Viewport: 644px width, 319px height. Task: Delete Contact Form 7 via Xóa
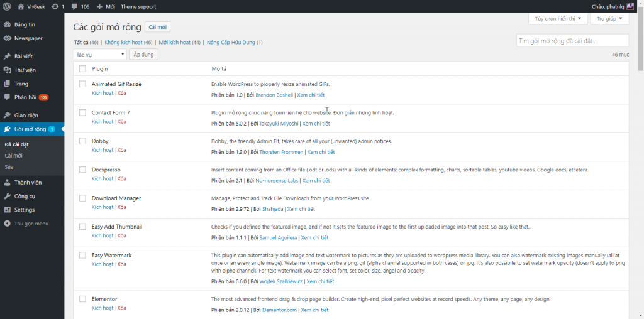coord(121,122)
